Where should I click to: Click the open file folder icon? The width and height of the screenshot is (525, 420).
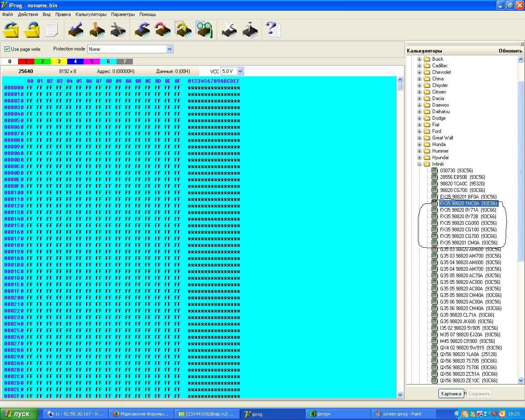click(x=11, y=30)
